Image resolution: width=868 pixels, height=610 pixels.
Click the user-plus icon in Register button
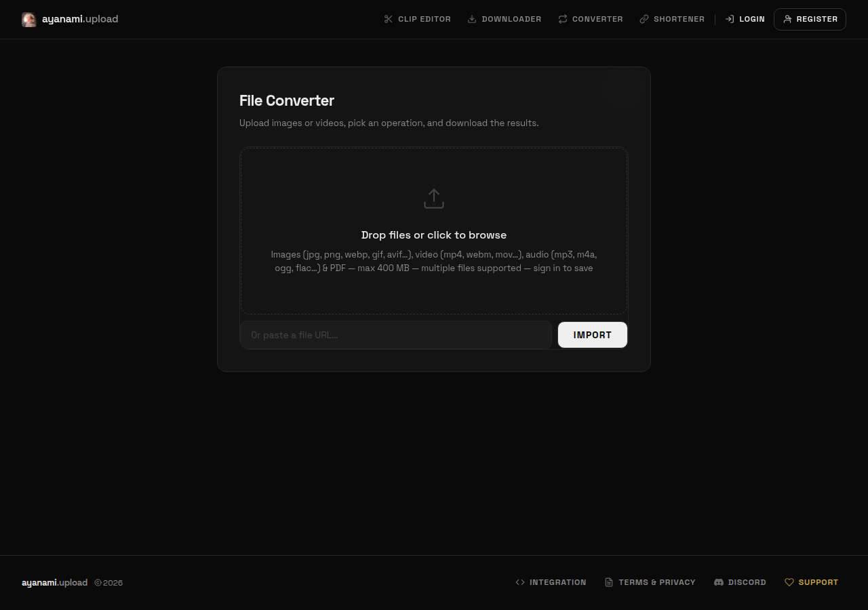click(x=787, y=19)
